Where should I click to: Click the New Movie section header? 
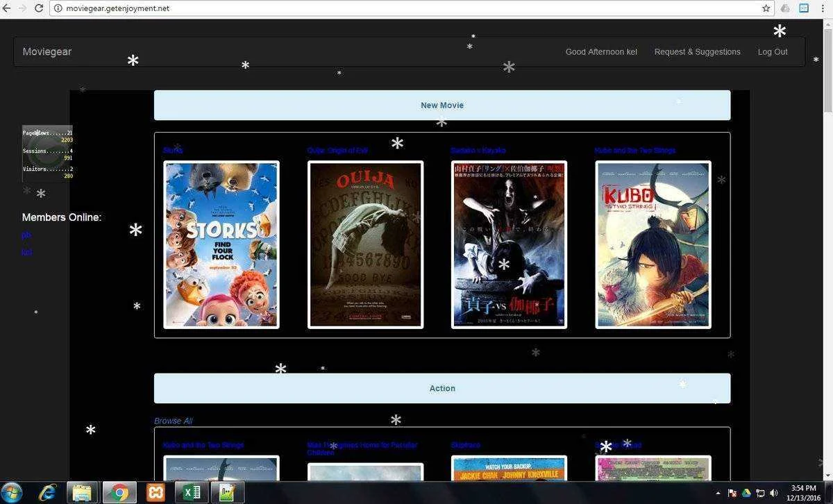tap(442, 105)
